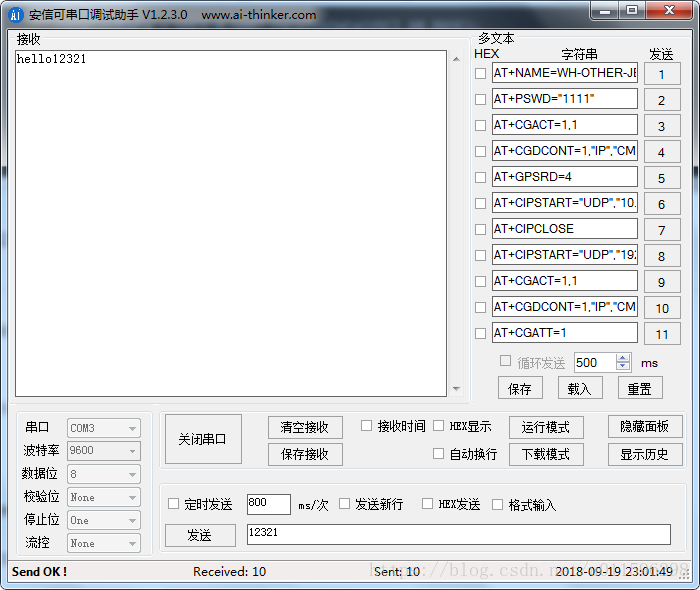Send multi-text row 2
The height and width of the screenshot is (590, 700).
point(662,100)
